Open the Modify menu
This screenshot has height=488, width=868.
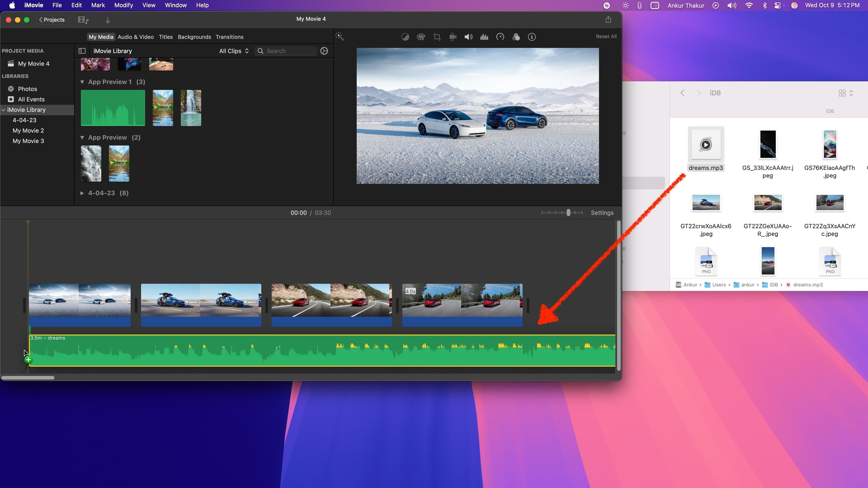123,5
